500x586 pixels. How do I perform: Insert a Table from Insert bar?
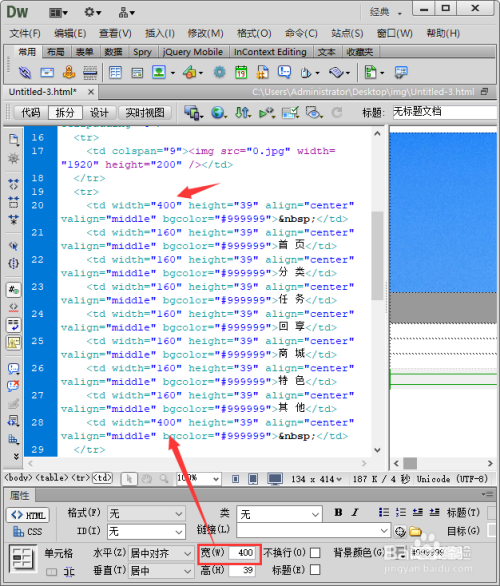click(115, 72)
